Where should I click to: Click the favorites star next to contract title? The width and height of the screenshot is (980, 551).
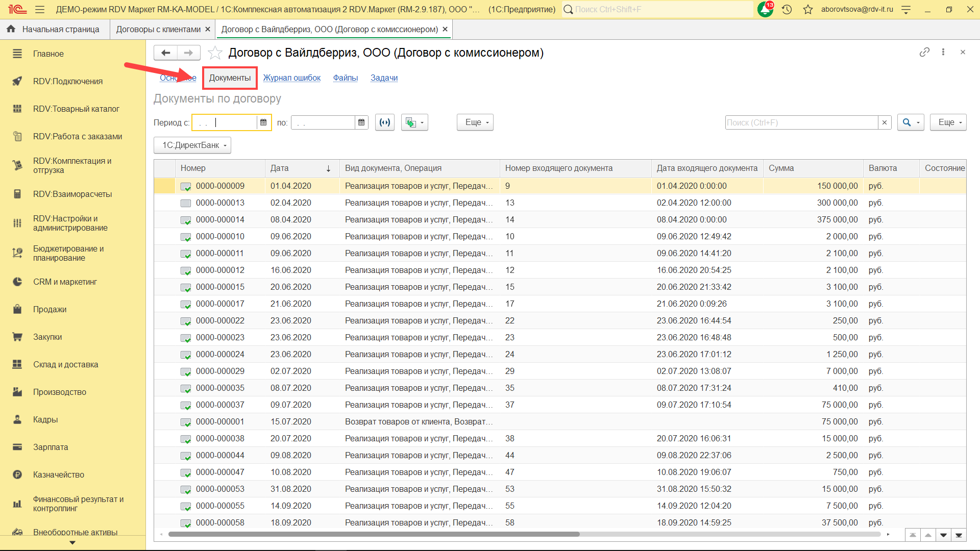(x=215, y=53)
